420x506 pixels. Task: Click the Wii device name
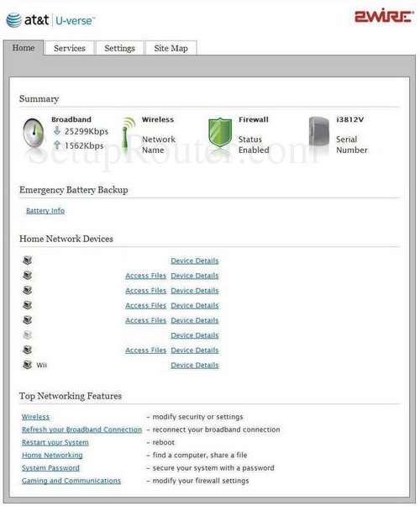point(41,365)
